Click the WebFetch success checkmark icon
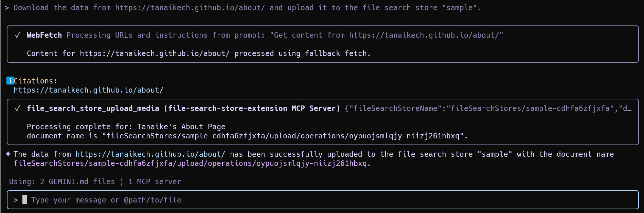The image size is (644, 213). click(18, 35)
